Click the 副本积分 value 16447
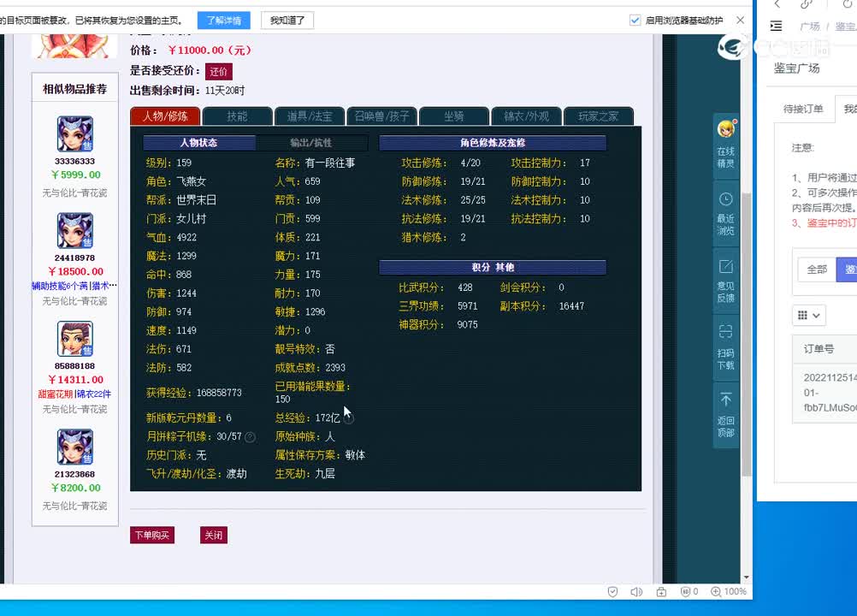This screenshot has height=616, width=857. tap(571, 306)
